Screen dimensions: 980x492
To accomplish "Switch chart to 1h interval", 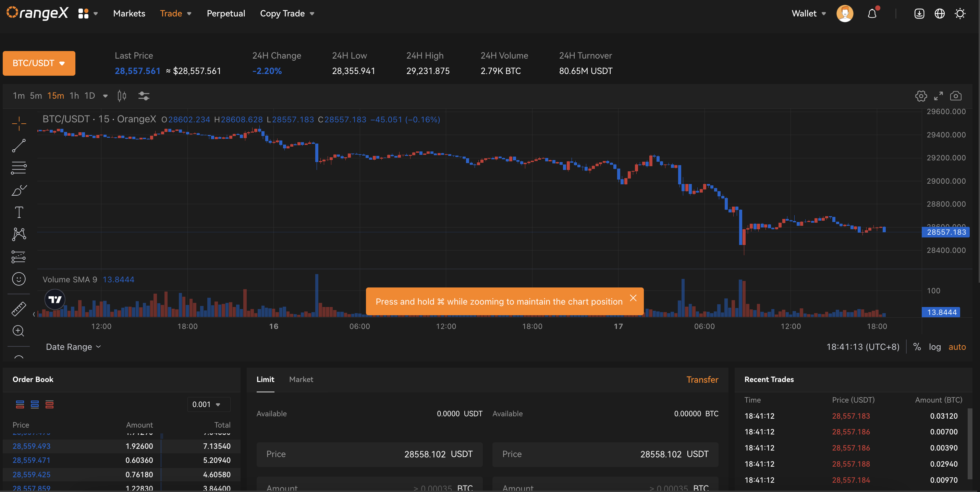I will tap(74, 96).
